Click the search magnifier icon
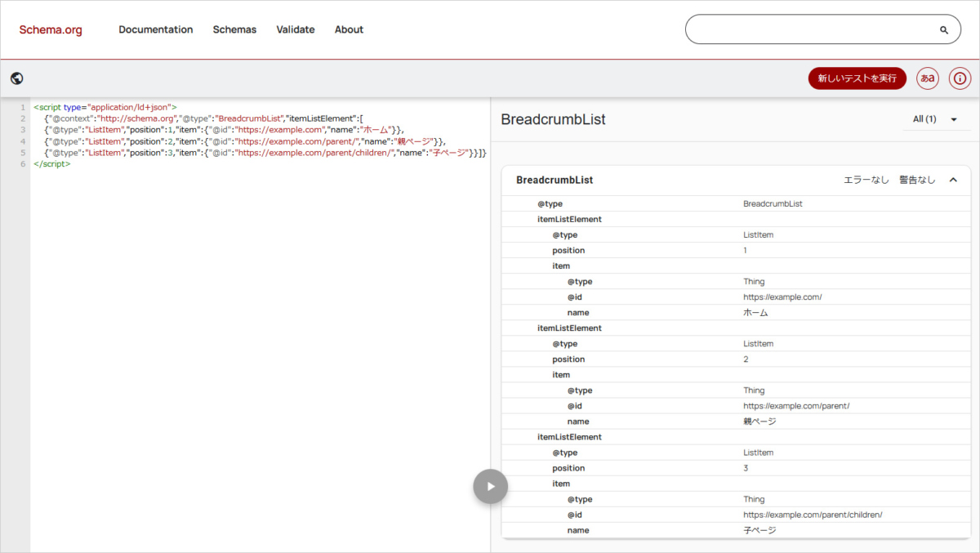This screenshot has width=980, height=553. [x=944, y=30]
